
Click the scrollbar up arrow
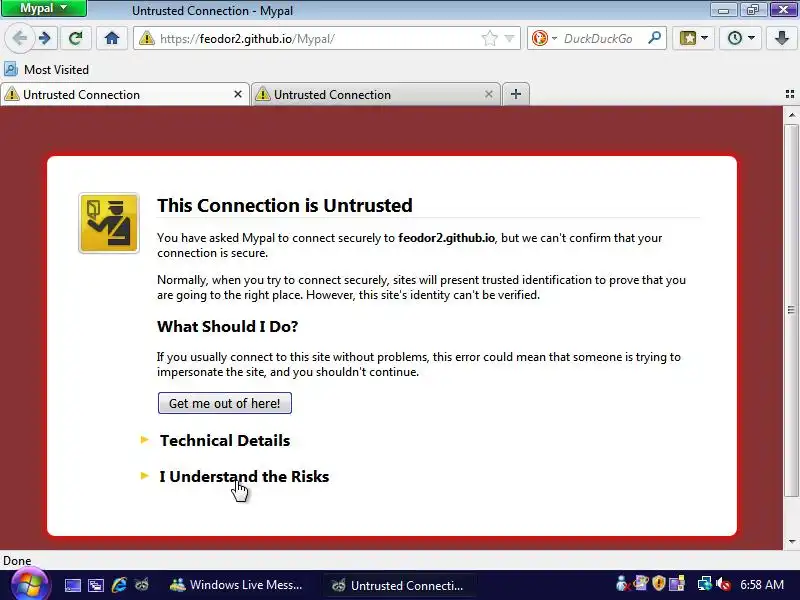[x=791, y=115]
